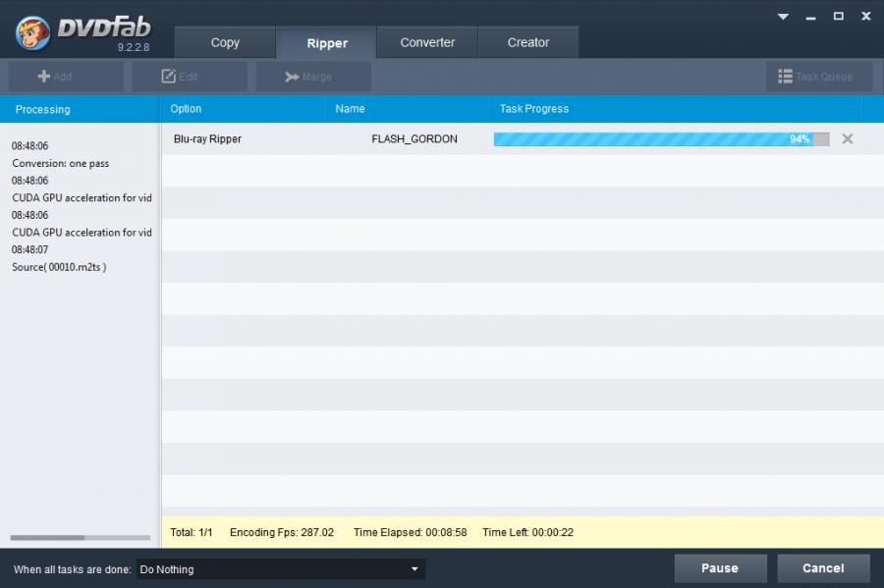Click the Merge arrows icon
Screen dimensions: 884x588
(x=292, y=77)
